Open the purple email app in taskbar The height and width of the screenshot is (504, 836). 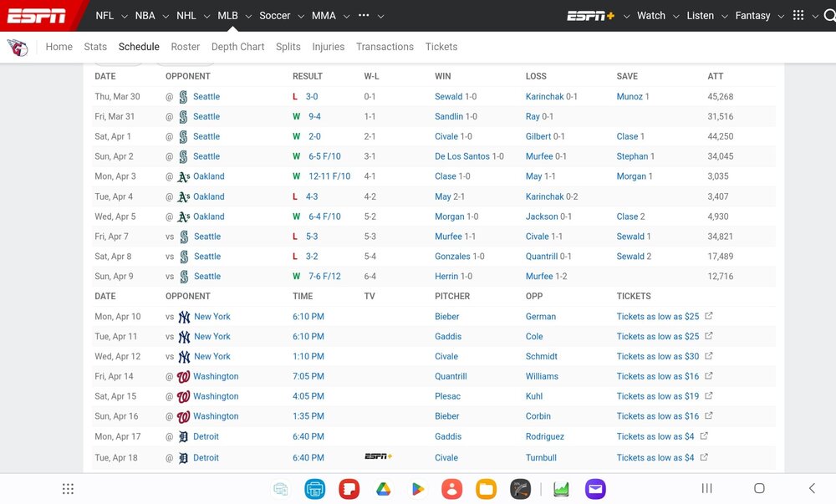click(595, 489)
